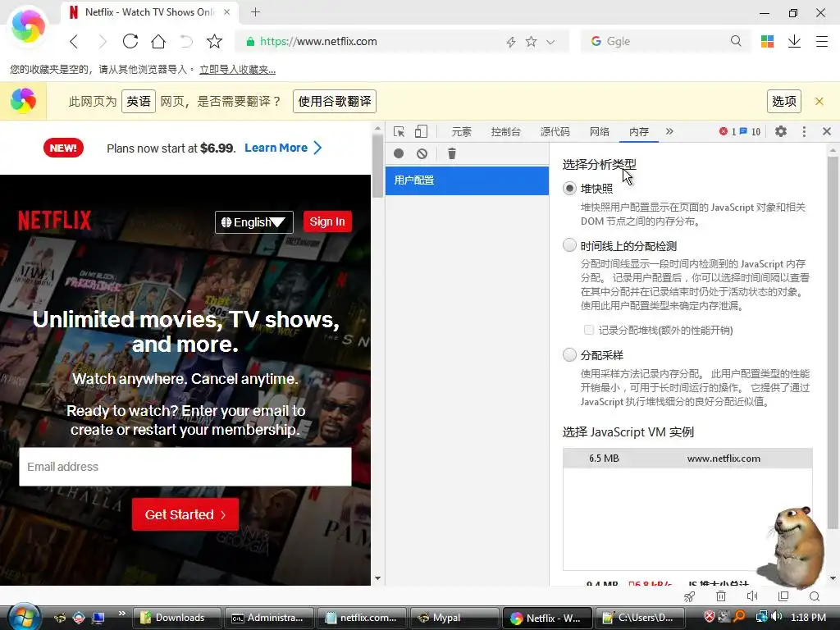Tick the 记录分配堆栈 checkbox

589,330
